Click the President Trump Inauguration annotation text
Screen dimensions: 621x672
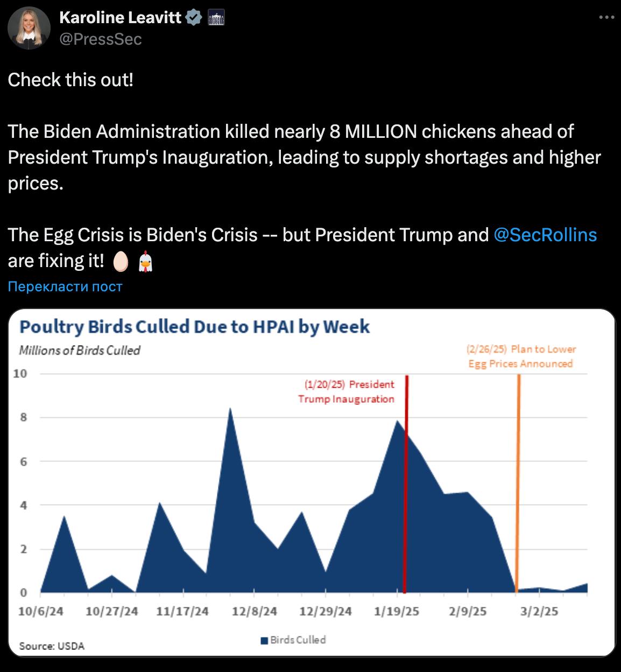(x=347, y=391)
